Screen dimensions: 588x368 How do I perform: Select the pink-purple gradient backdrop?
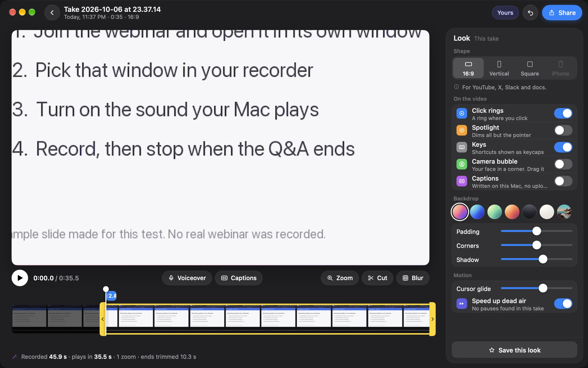(460, 212)
